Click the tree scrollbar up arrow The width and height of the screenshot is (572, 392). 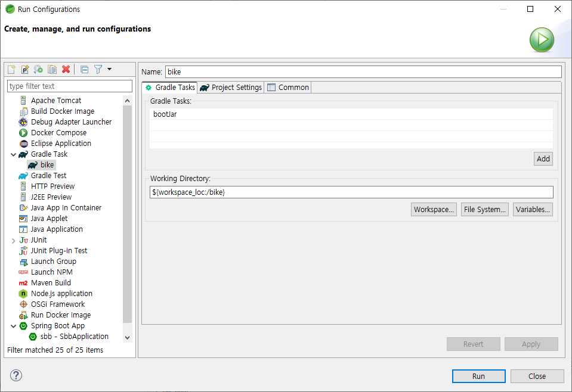point(127,101)
